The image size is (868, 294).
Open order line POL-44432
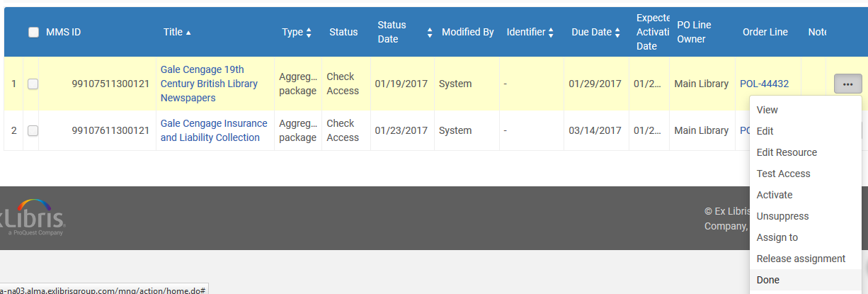[764, 84]
